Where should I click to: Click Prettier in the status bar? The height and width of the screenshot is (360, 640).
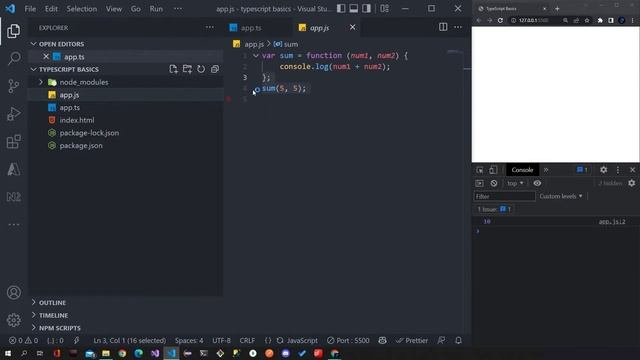(411, 340)
